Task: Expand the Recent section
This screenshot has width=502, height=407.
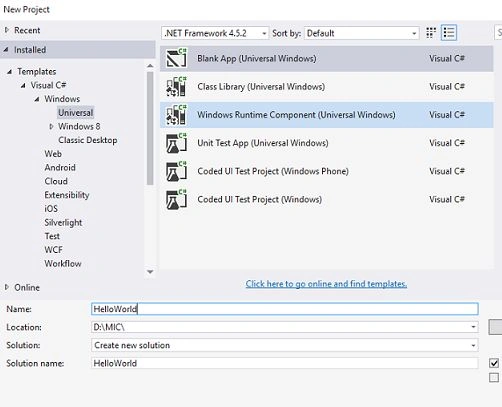Action: [7, 30]
